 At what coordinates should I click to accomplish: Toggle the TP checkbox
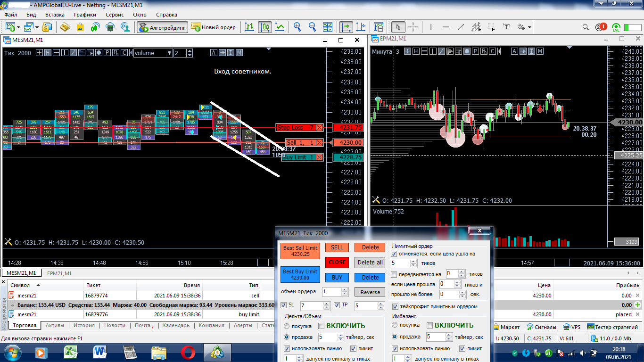tap(337, 305)
